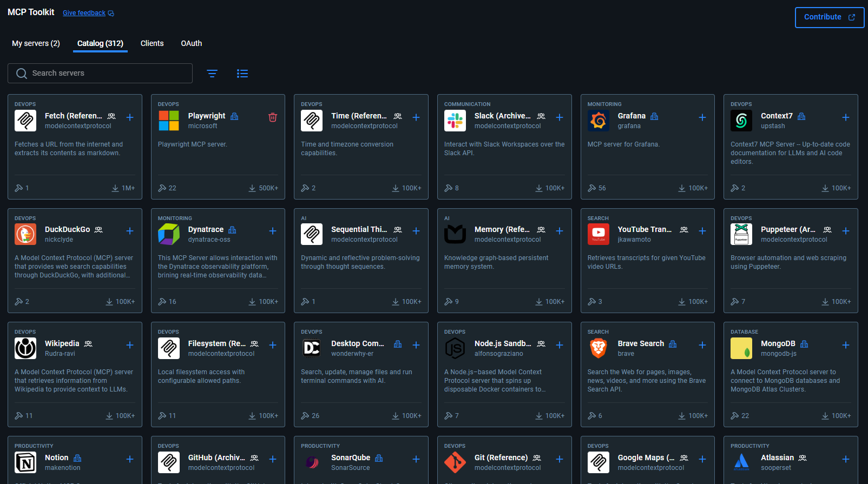Add the Context7 server
The height and width of the screenshot is (484, 868).
(x=845, y=117)
